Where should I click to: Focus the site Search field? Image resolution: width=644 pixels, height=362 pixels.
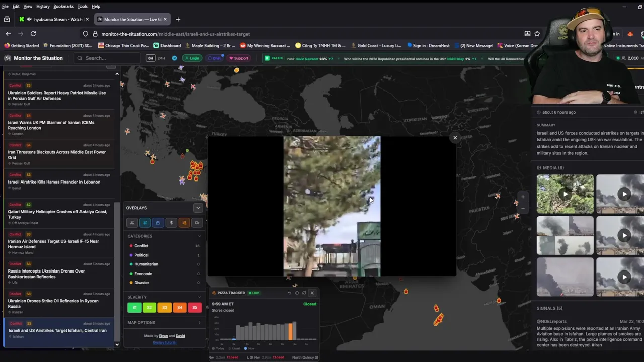(107, 58)
